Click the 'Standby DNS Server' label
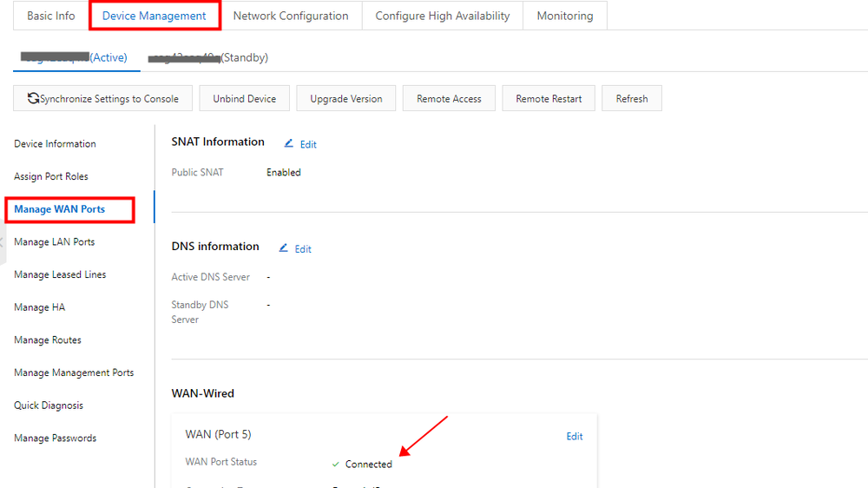Viewport: 868px width, 488px height. pyautogui.click(x=200, y=312)
